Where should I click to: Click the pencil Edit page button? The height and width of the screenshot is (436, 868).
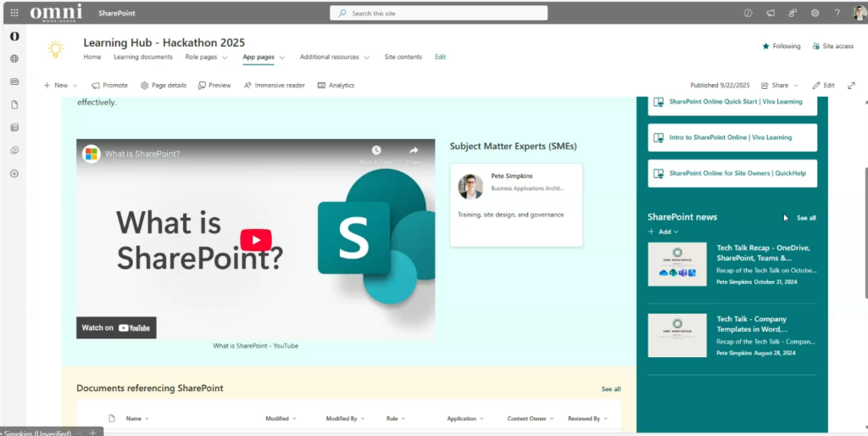[823, 86]
